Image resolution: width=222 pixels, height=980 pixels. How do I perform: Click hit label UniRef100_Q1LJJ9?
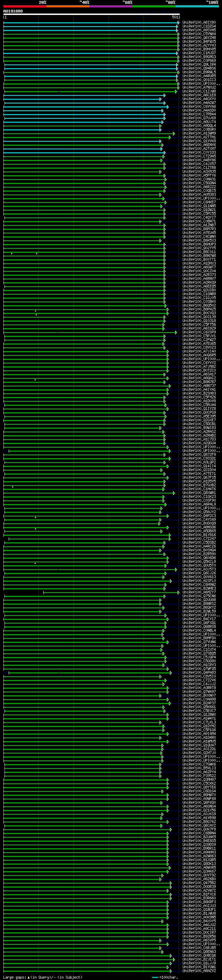coord(199,963)
